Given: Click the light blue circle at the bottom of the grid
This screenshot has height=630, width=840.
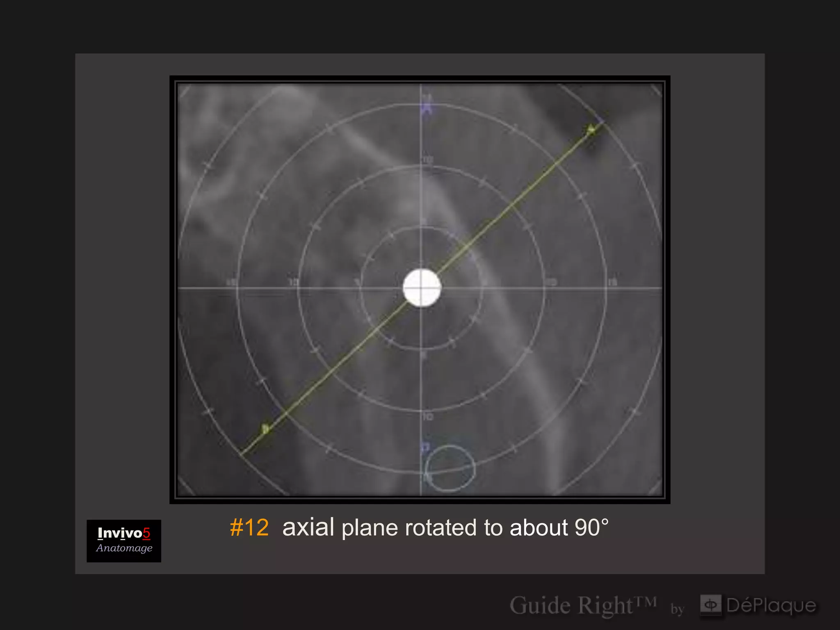Looking at the screenshot, I should (450, 468).
